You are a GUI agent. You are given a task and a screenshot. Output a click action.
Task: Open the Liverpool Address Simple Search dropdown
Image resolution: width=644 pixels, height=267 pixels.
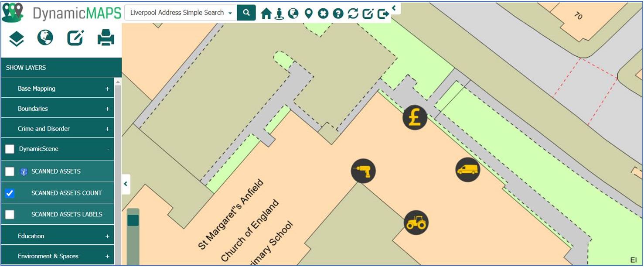point(181,13)
